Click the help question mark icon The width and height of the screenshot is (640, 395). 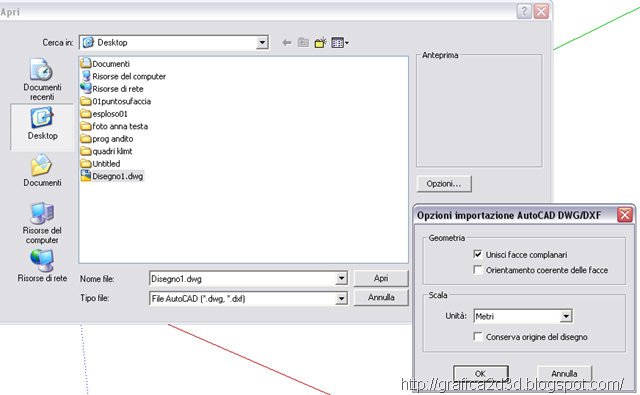point(524,11)
